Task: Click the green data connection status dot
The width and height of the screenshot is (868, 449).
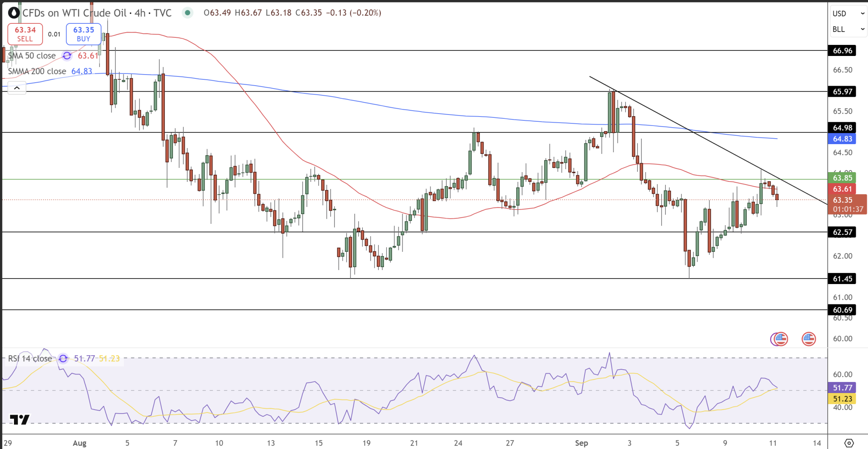Action: click(188, 13)
